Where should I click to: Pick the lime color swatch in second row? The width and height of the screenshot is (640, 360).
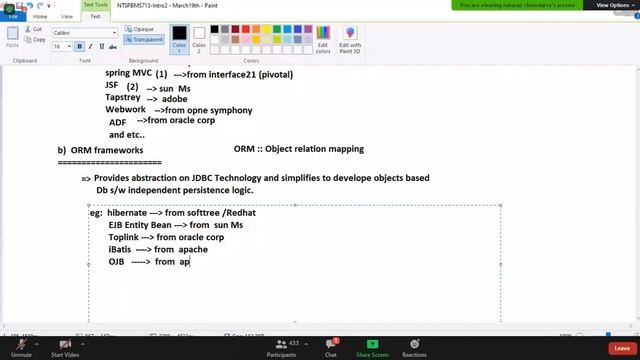277,40
